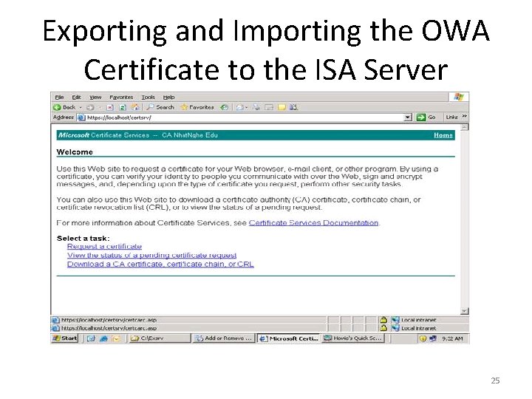The height and width of the screenshot is (399, 532).
Task: Click the Stop page loading icon
Action: (x=110, y=107)
